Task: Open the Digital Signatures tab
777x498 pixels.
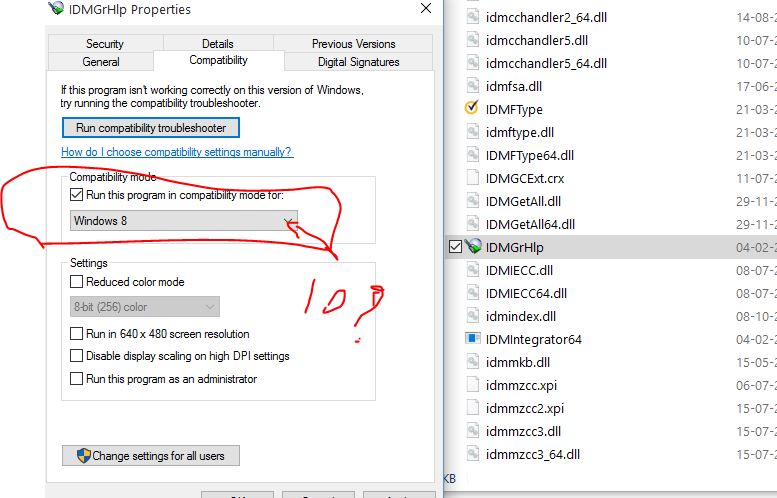Action: pyautogui.click(x=359, y=62)
